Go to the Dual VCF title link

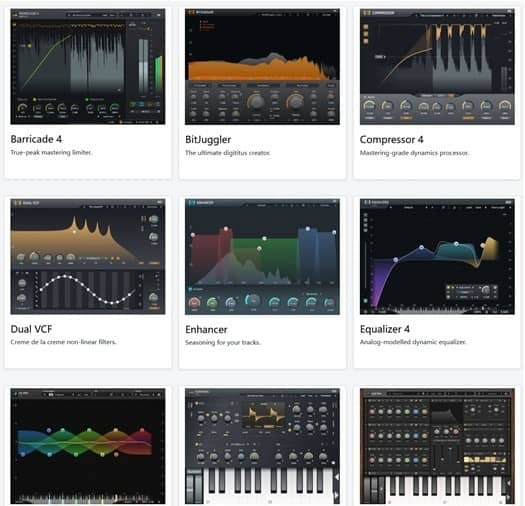(31, 329)
